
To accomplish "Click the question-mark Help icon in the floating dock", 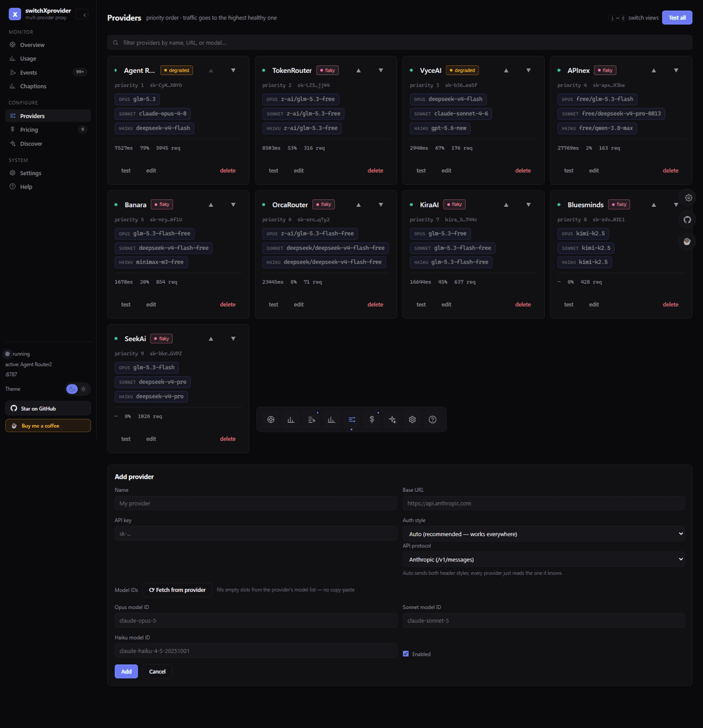I will tap(433, 420).
